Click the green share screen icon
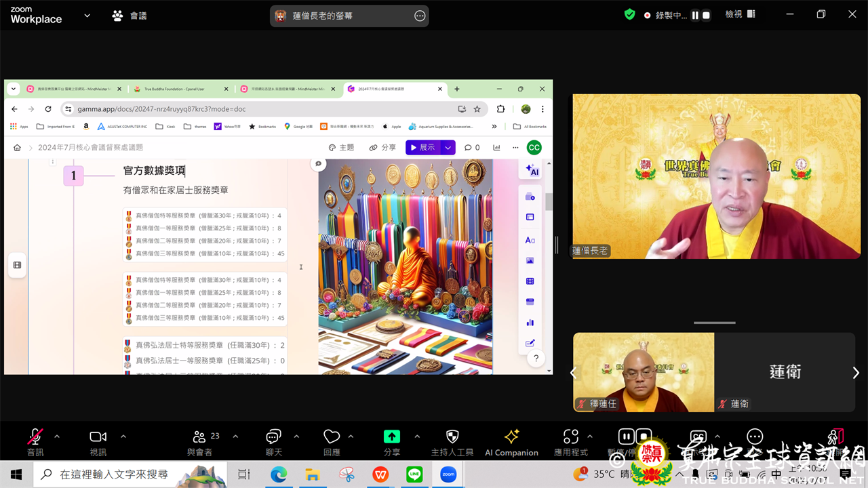 click(392, 437)
